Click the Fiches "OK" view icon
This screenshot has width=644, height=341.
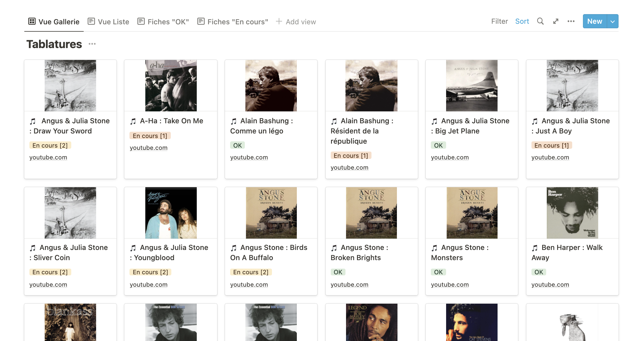tap(141, 21)
